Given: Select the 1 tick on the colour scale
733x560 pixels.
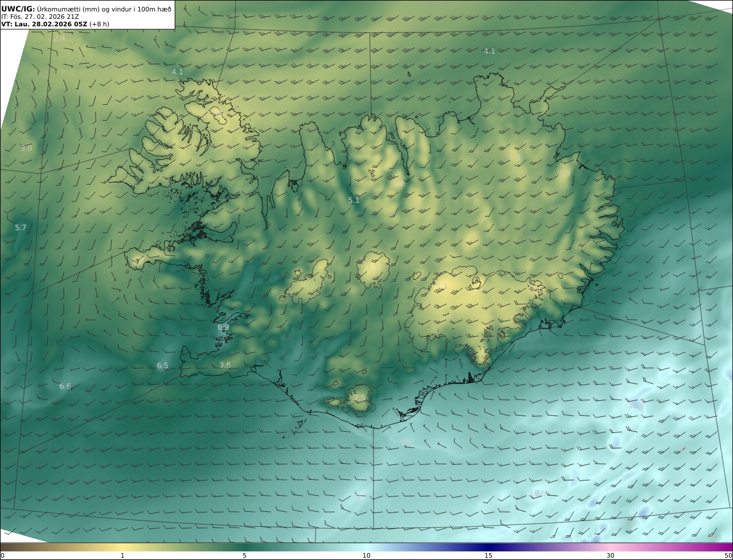Looking at the screenshot, I should pyautogui.click(x=123, y=555).
